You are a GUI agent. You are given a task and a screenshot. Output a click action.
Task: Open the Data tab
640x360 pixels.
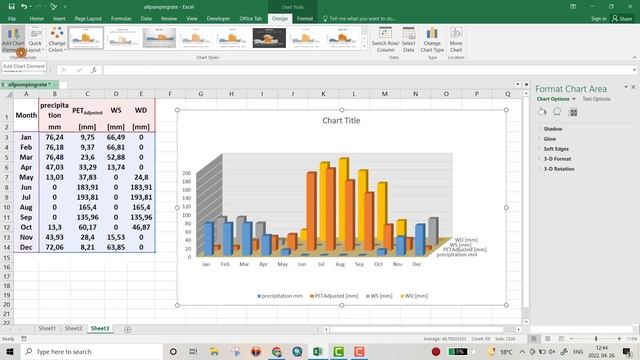146,19
